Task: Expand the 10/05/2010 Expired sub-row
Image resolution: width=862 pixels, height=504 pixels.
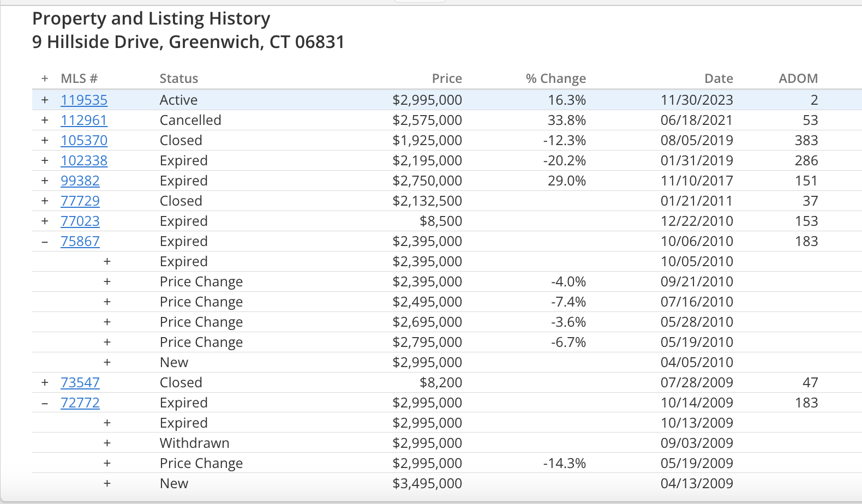Action: [x=107, y=261]
